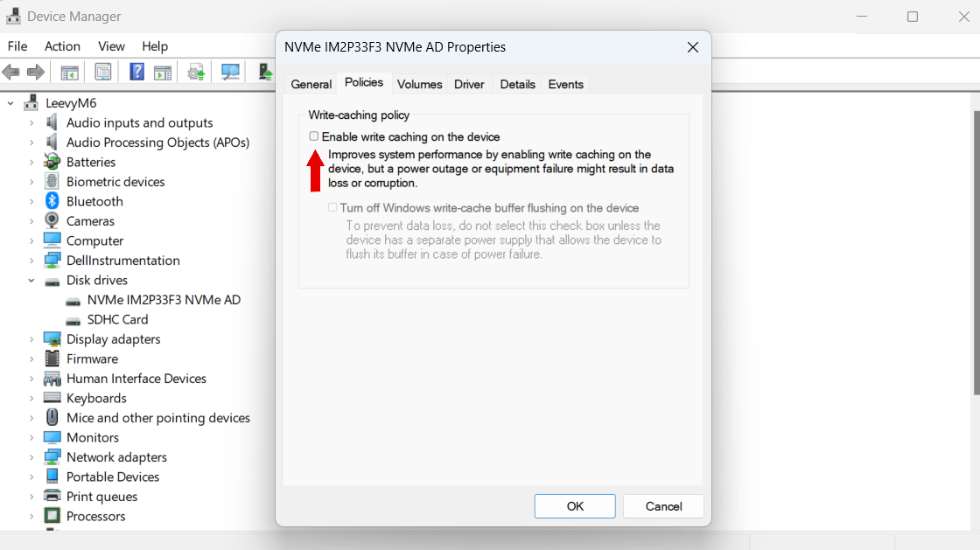Check Turn off Windows write-cache buffer flushing

point(332,207)
